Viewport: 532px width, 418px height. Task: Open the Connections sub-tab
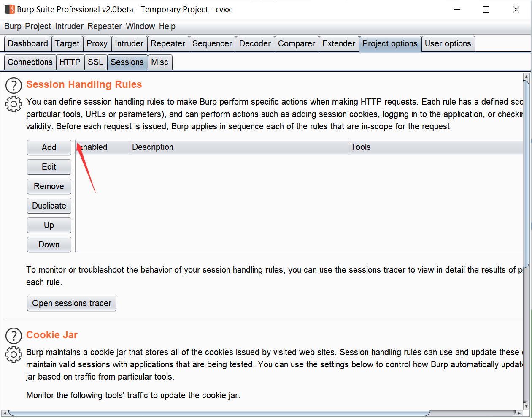pyautogui.click(x=30, y=62)
